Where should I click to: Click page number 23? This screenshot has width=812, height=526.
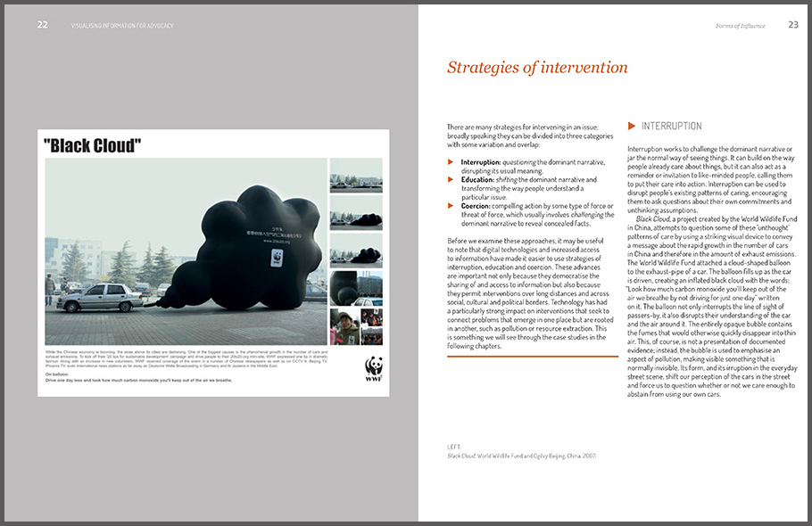[793, 25]
